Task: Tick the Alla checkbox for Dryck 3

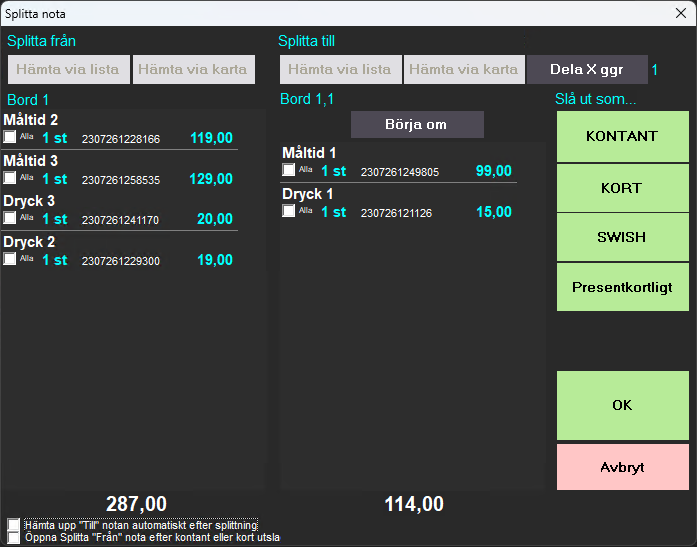Action: 10,218
